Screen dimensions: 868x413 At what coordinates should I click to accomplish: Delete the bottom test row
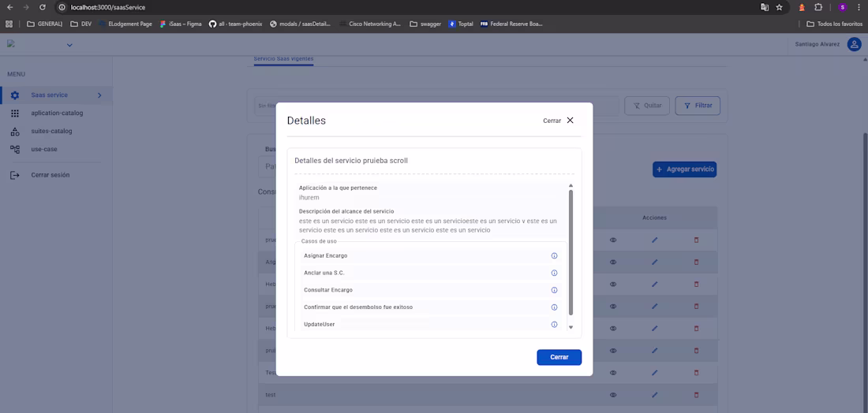click(x=697, y=395)
